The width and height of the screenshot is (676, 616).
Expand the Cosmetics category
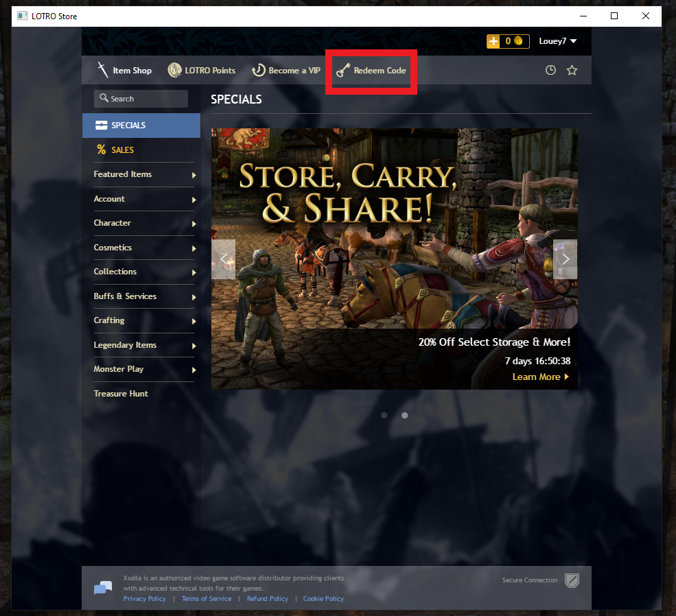pos(113,247)
